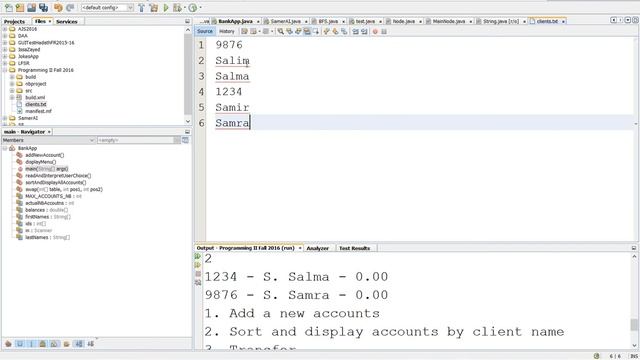Image resolution: width=640 pixels, height=360 pixels.
Task: Open the BankApp.java editor tab
Action: pos(235,21)
